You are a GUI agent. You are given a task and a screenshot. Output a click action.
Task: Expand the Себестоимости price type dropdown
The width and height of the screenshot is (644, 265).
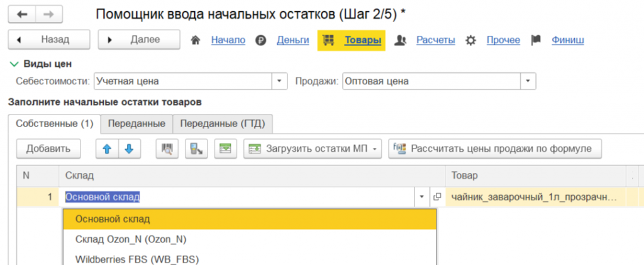tap(279, 81)
